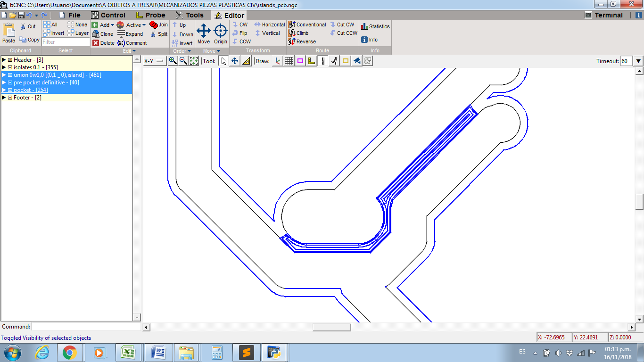Screen dimensions: 644x362
Task: Click the Expand blocks button
Action: click(x=130, y=34)
